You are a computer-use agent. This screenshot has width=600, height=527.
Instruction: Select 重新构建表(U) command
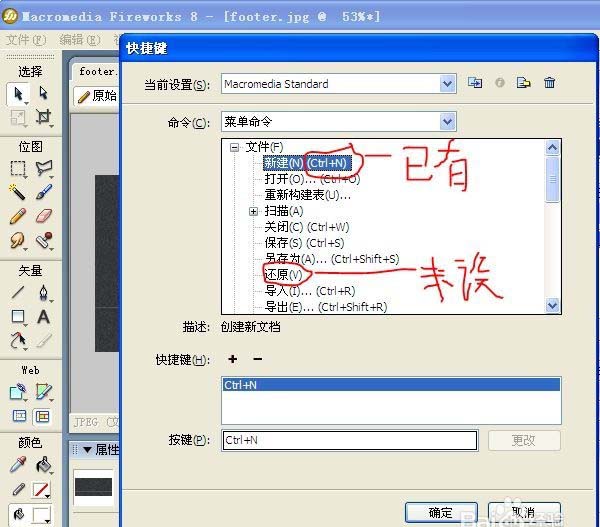coord(307,195)
